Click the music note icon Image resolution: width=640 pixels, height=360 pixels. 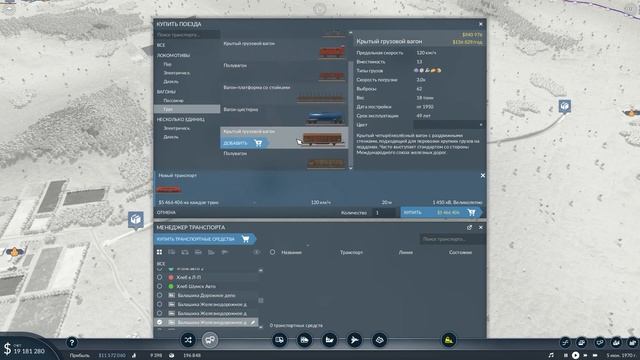coord(551,355)
